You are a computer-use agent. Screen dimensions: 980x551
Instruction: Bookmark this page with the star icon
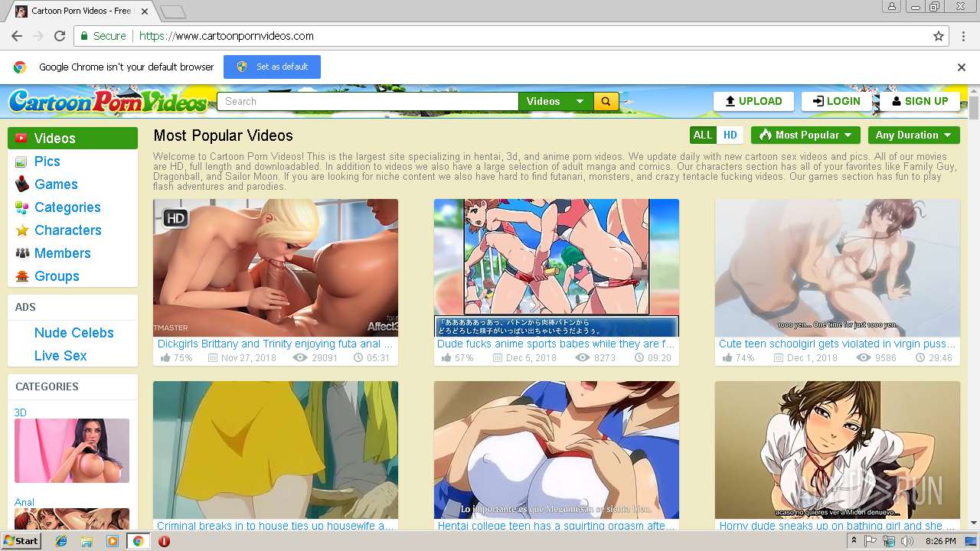pos(939,36)
